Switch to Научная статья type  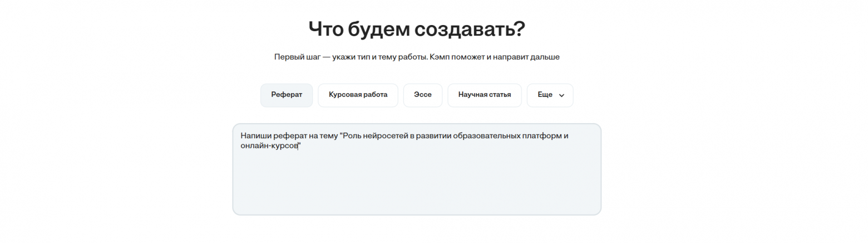(484, 95)
